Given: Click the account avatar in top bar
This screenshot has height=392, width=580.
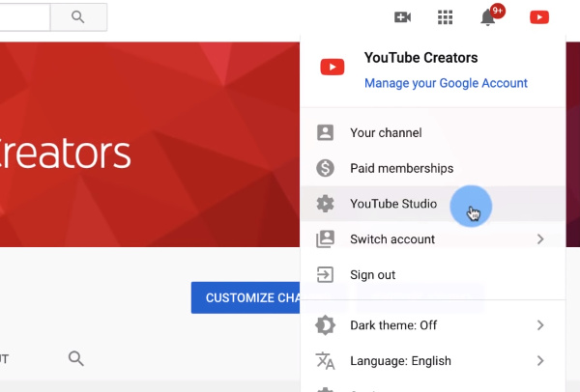Looking at the screenshot, I should (x=539, y=17).
